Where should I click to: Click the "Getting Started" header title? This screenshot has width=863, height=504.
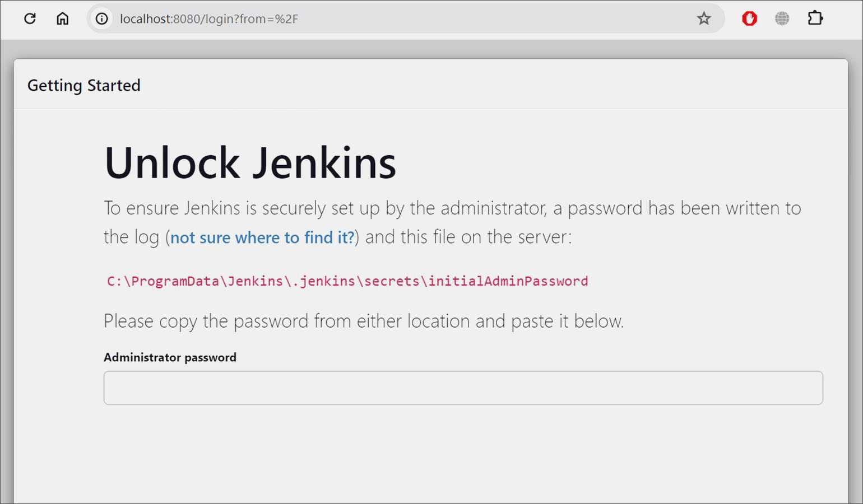point(84,85)
